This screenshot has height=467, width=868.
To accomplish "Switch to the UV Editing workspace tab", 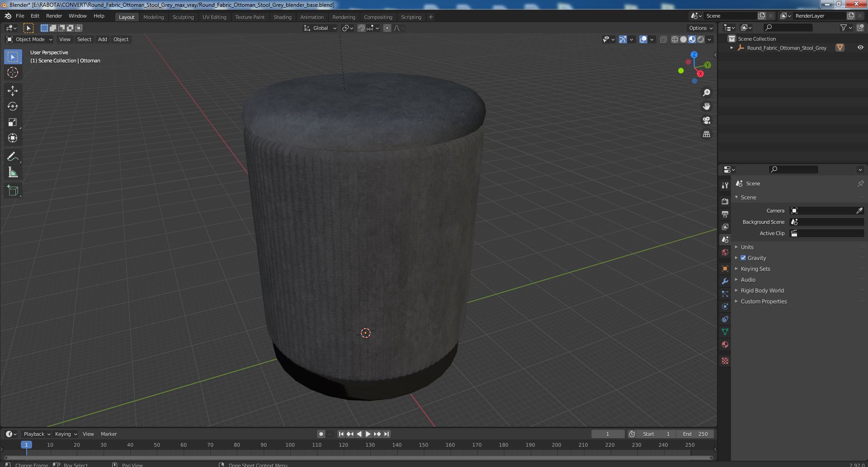I will coord(214,17).
